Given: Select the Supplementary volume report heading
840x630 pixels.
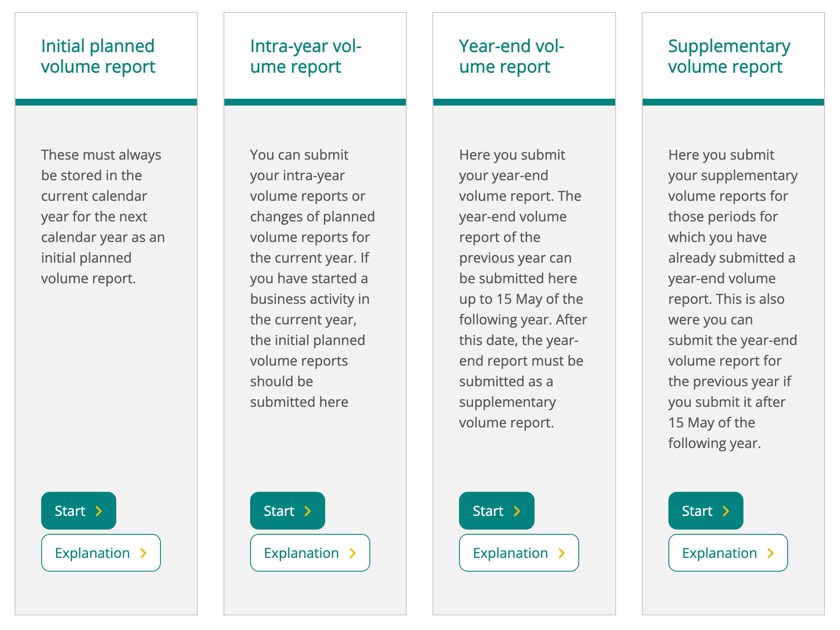Looking at the screenshot, I should point(729,56).
